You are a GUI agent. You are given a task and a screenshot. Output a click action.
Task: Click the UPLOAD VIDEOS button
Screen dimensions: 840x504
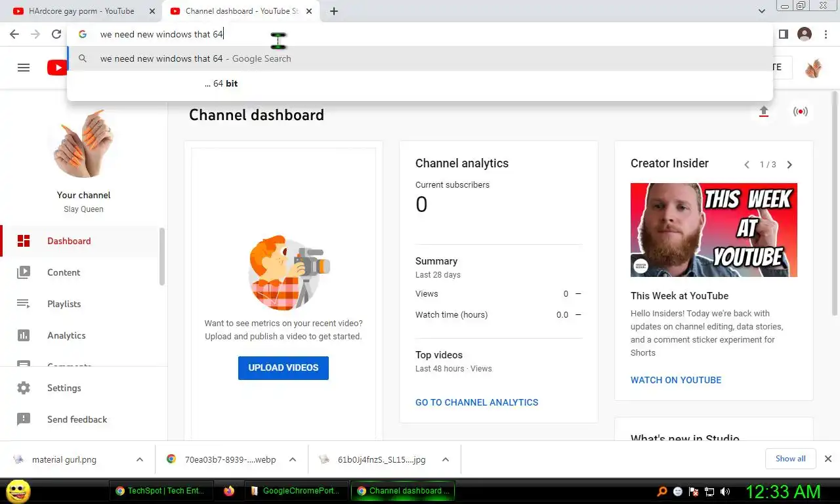click(x=283, y=367)
